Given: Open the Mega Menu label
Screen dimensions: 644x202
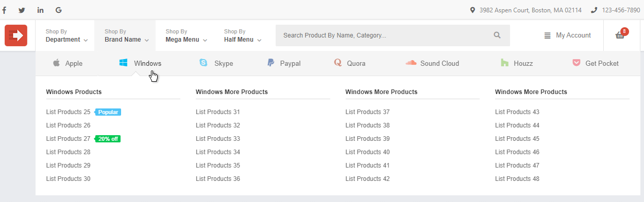Looking at the screenshot, I should click(x=182, y=40).
